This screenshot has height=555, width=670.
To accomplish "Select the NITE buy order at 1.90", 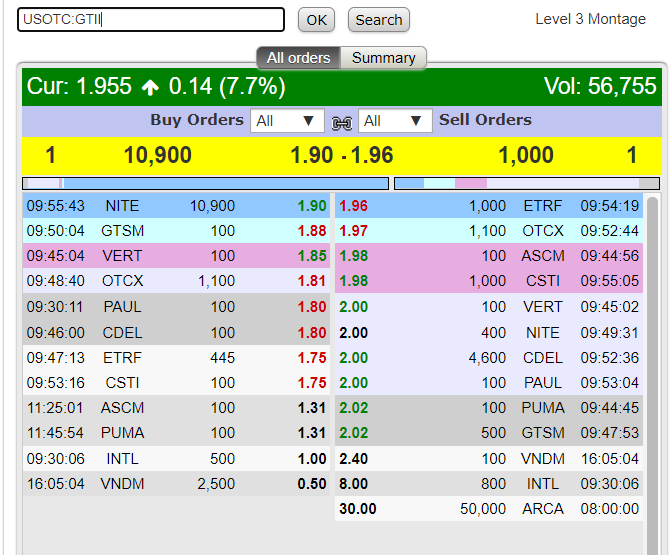I will point(176,206).
